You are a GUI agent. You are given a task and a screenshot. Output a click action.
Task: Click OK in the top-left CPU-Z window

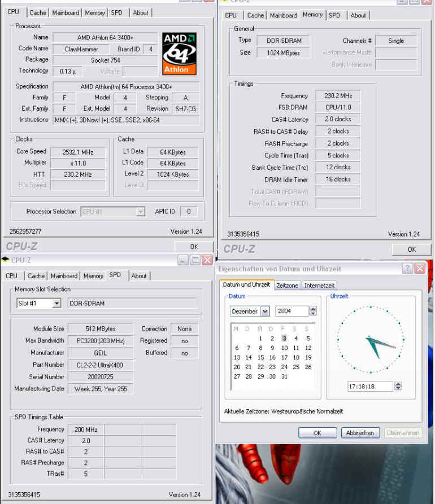[x=194, y=247]
